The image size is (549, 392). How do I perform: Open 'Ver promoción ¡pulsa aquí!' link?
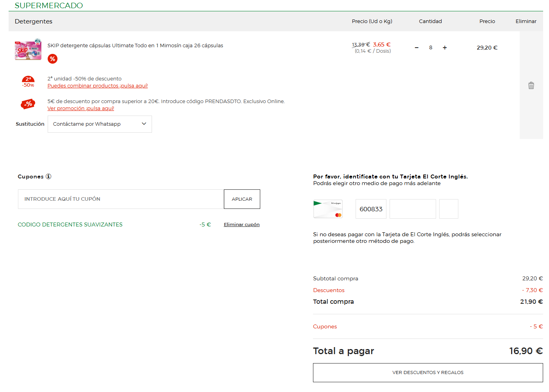pyautogui.click(x=81, y=109)
